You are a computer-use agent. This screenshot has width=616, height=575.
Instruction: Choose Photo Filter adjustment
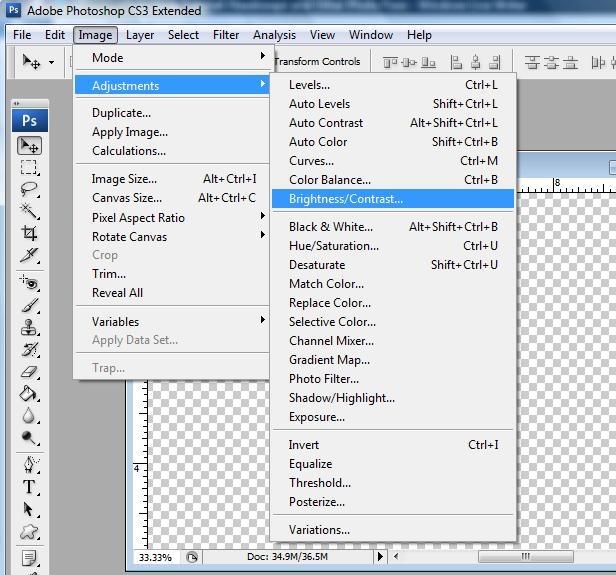point(393,379)
